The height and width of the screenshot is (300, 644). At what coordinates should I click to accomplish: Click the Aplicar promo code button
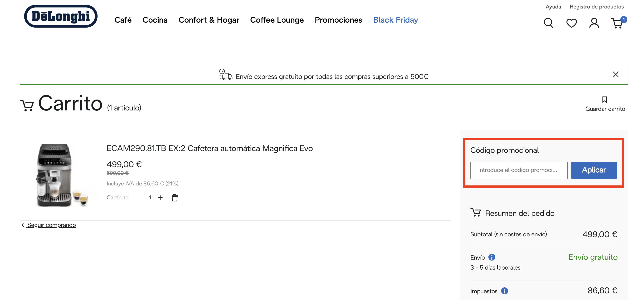[594, 170]
